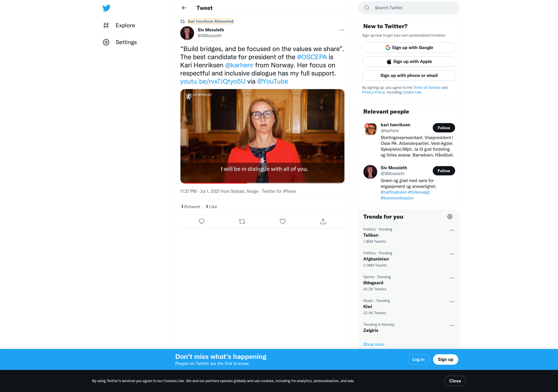Screen dimensions: 558x392
Task: Go back using the arrow icon
Action: [184, 8]
